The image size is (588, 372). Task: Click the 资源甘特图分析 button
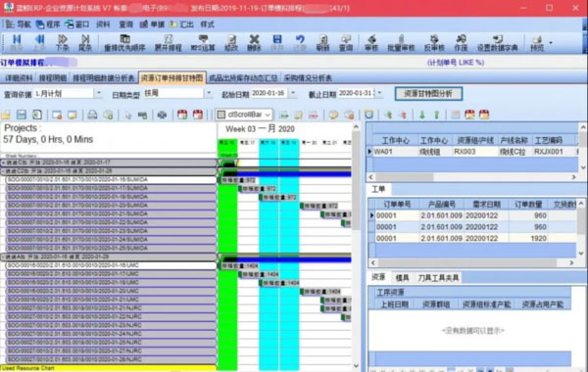pyautogui.click(x=428, y=94)
